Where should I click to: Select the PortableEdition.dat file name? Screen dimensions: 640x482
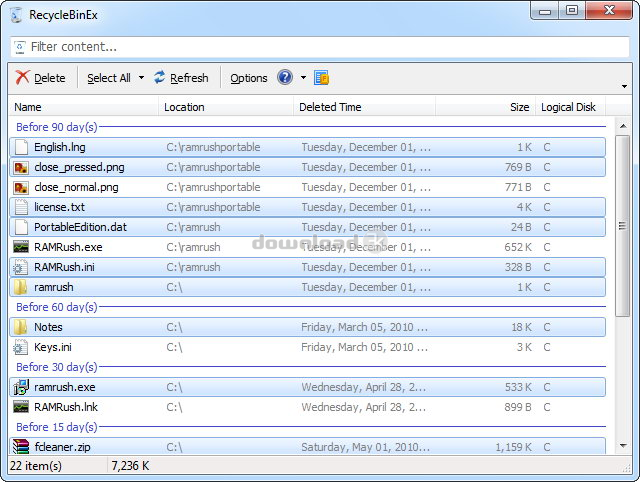[x=80, y=227]
